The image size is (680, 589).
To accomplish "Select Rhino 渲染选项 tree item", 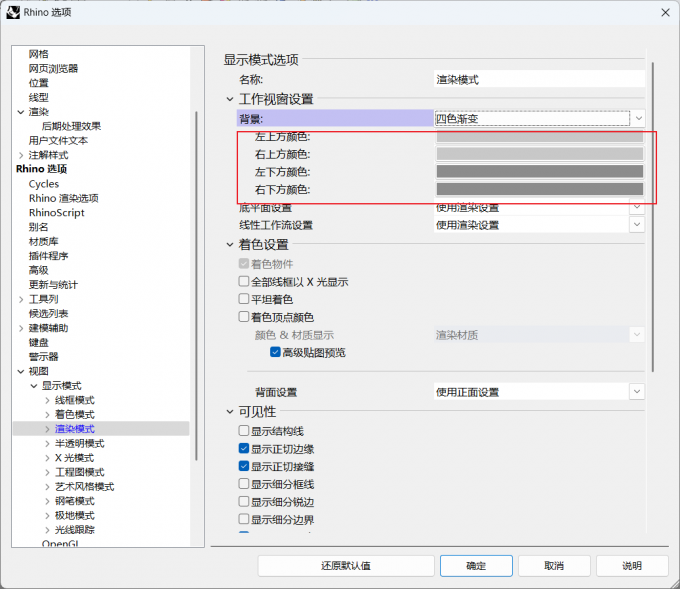I will 64,198.
